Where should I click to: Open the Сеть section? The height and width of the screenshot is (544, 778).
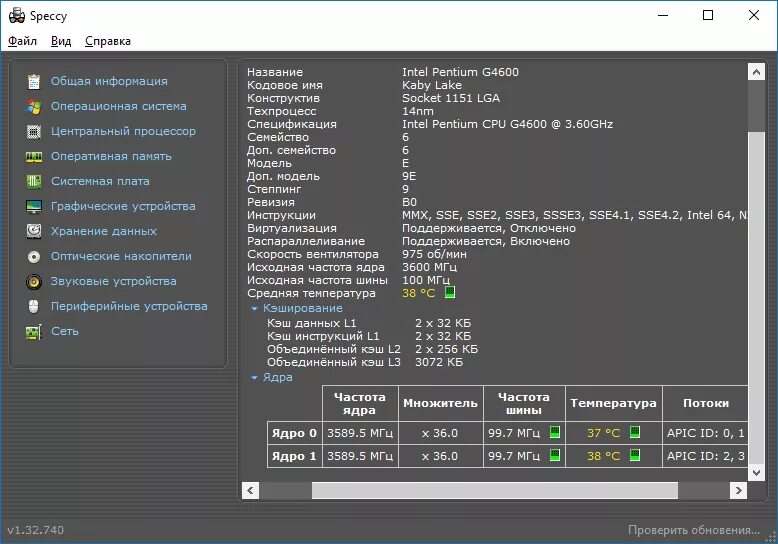[65, 331]
